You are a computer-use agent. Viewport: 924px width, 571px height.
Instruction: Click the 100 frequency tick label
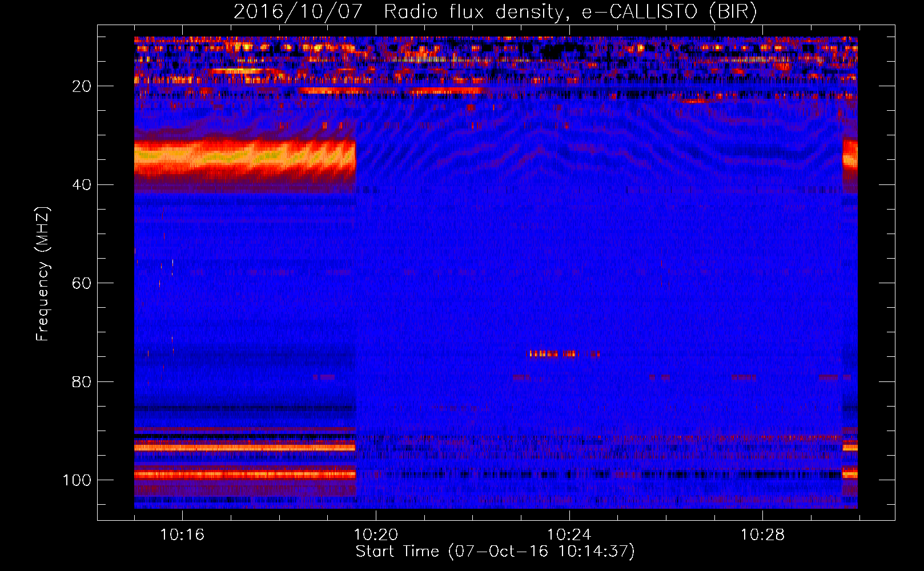[77, 480]
